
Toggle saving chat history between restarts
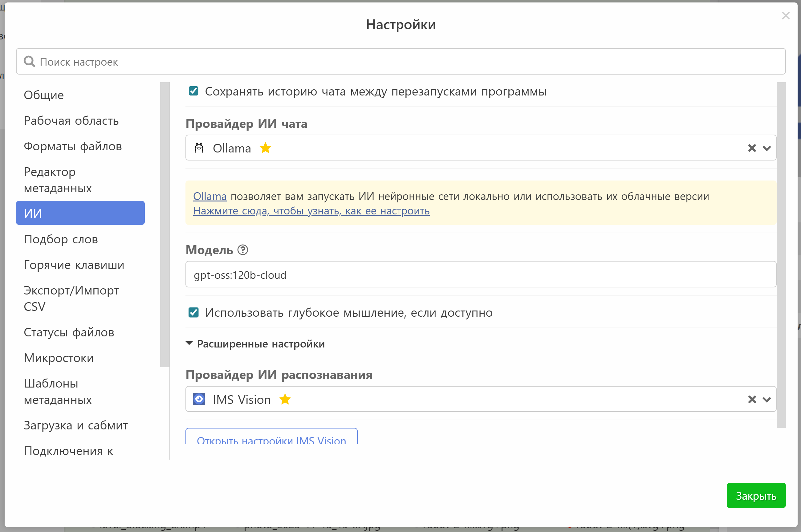point(193,91)
